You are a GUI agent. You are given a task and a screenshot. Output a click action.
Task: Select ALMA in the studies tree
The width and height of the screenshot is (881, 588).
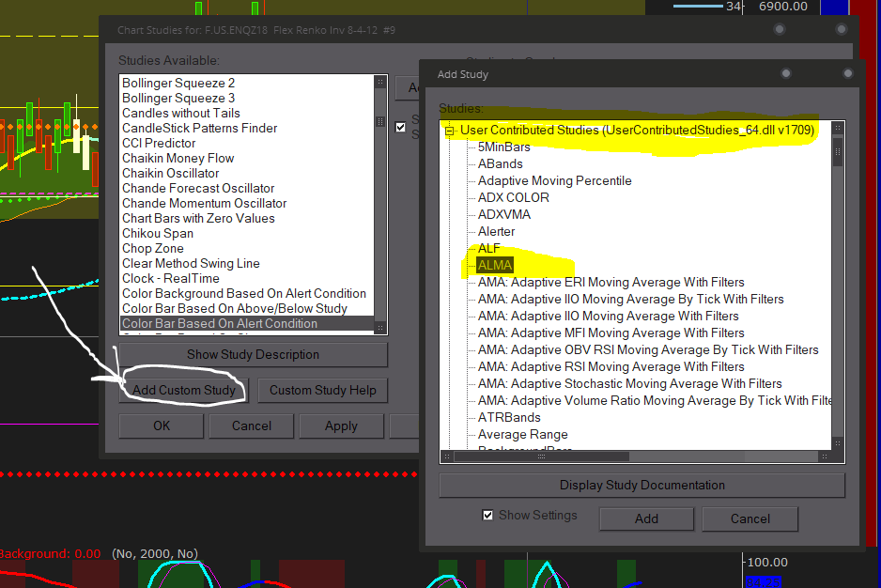point(495,266)
